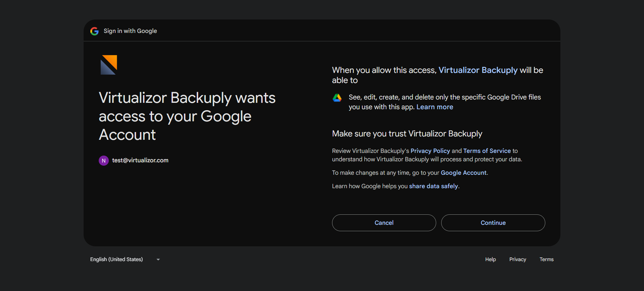
Task: Open the share data safely link
Action: point(433,186)
